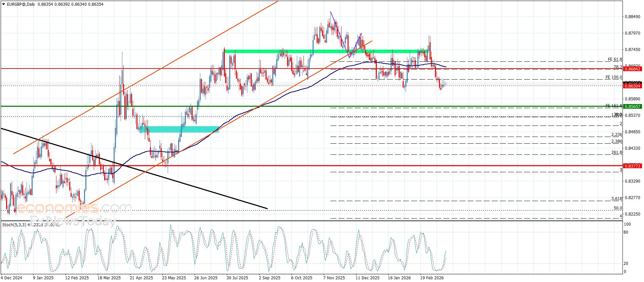644x282 pixels.
Task: Select the 19 Feb 2026 date label
Action: point(432,278)
